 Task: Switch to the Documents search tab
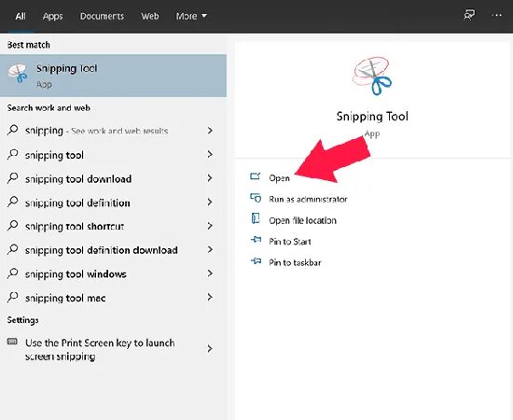[102, 16]
